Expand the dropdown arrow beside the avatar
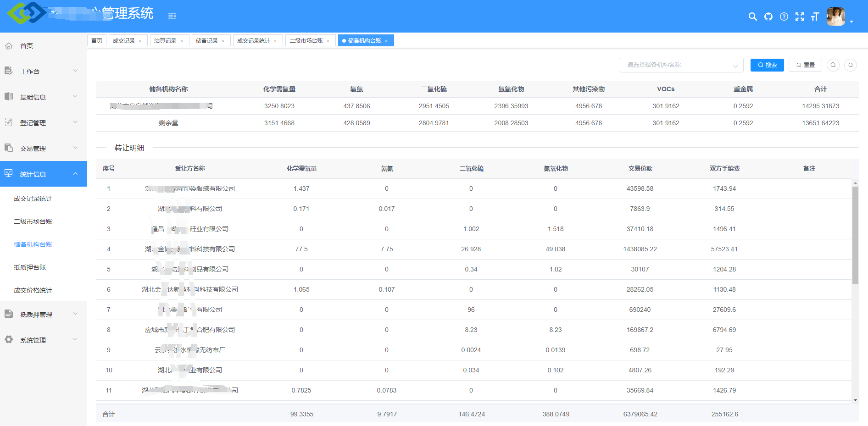This screenshot has width=868, height=426. pyautogui.click(x=851, y=22)
